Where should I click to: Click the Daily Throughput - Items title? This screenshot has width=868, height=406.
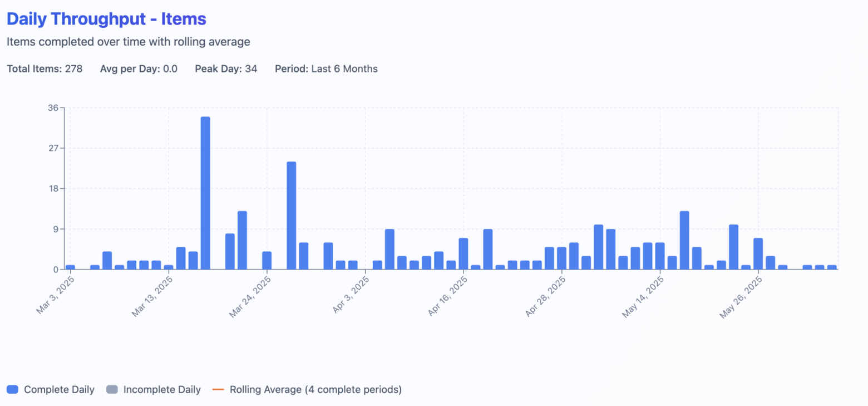[x=106, y=19]
